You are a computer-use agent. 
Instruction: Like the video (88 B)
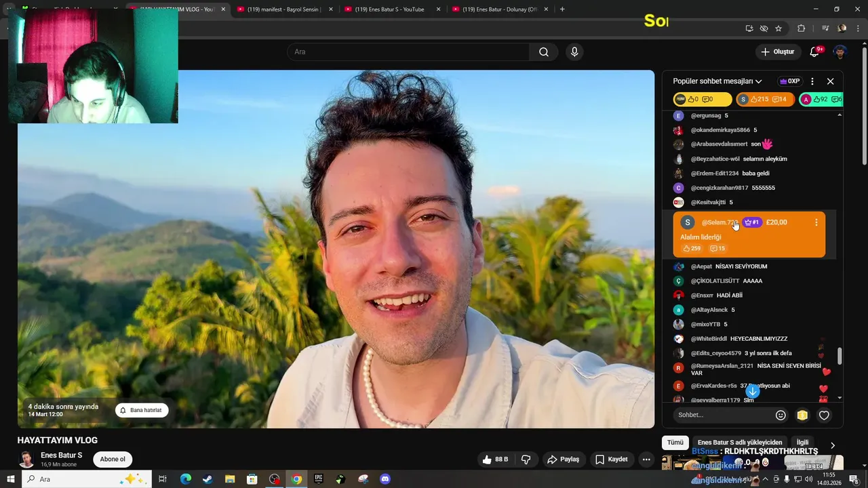pyautogui.click(x=495, y=460)
